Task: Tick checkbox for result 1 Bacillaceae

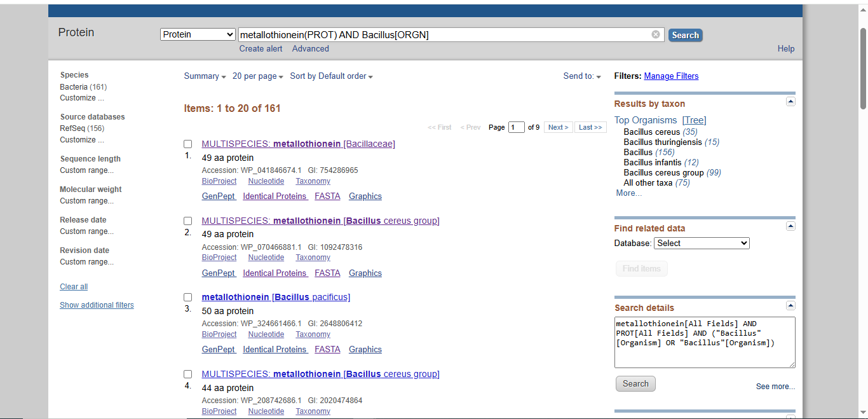Action: [188, 144]
